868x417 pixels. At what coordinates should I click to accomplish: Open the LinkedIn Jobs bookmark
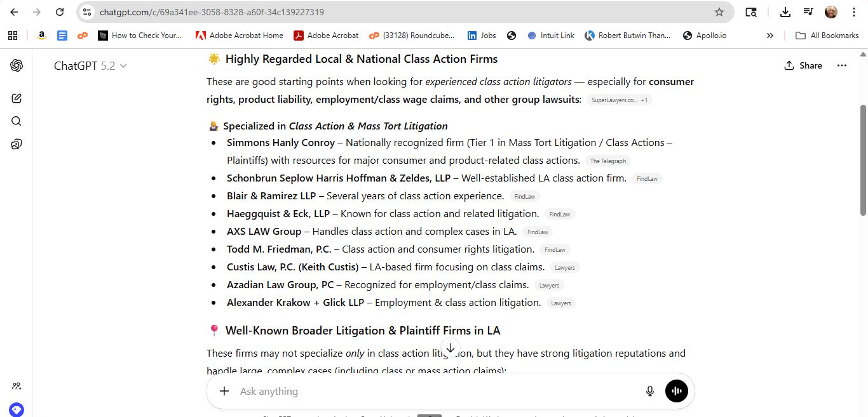(x=482, y=36)
